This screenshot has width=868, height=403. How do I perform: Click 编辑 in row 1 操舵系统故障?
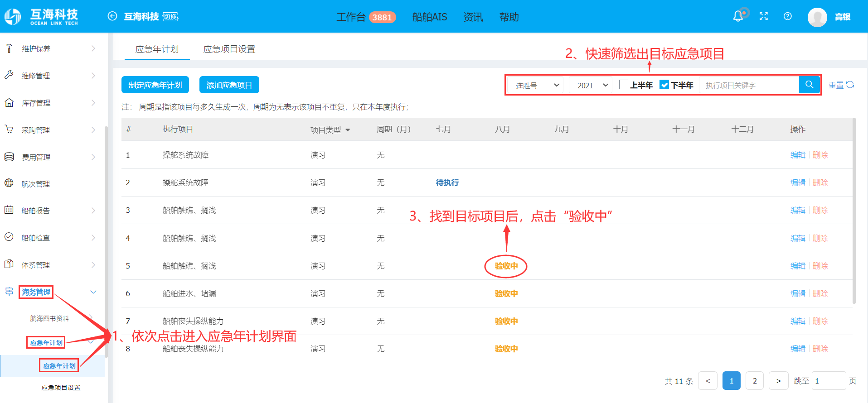(x=798, y=155)
